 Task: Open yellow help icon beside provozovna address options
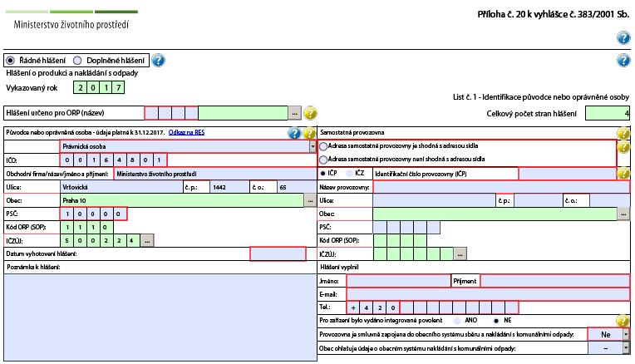[623, 146]
